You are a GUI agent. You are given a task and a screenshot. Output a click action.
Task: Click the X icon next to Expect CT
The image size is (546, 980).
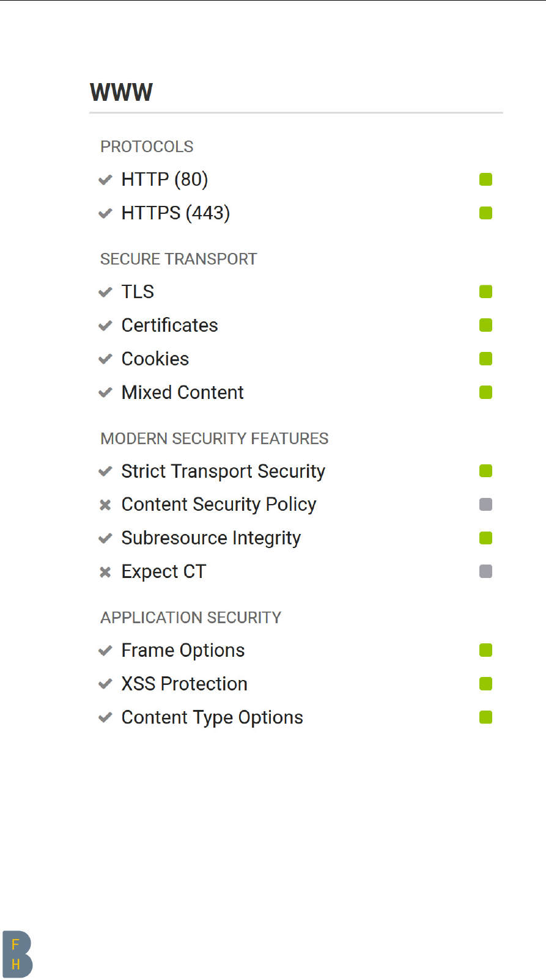point(105,572)
